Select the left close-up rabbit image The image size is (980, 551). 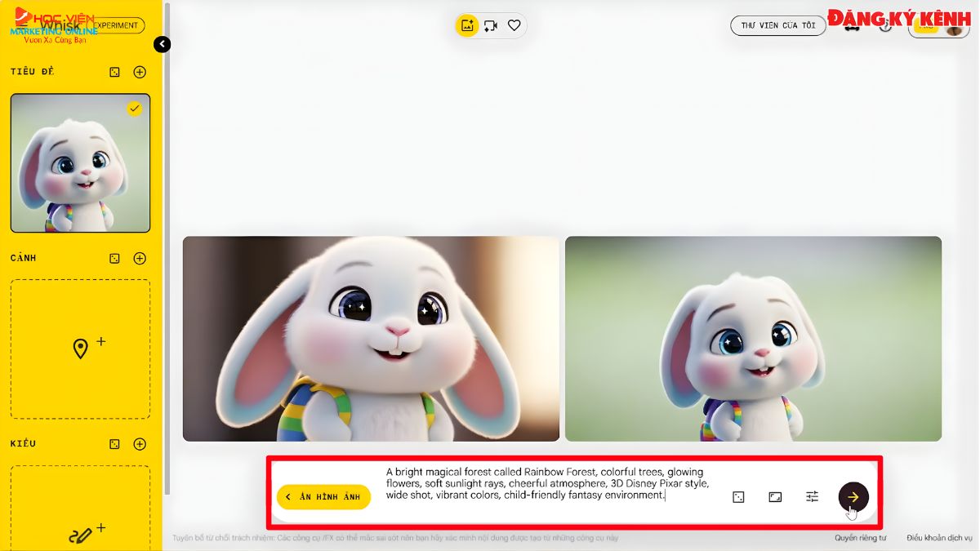tap(372, 337)
